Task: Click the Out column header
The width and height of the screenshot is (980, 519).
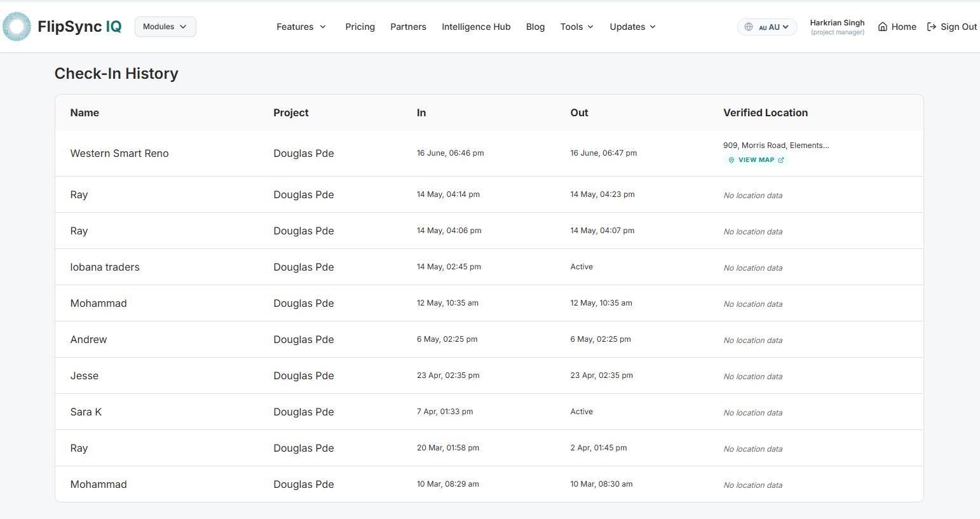Action: [579, 112]
